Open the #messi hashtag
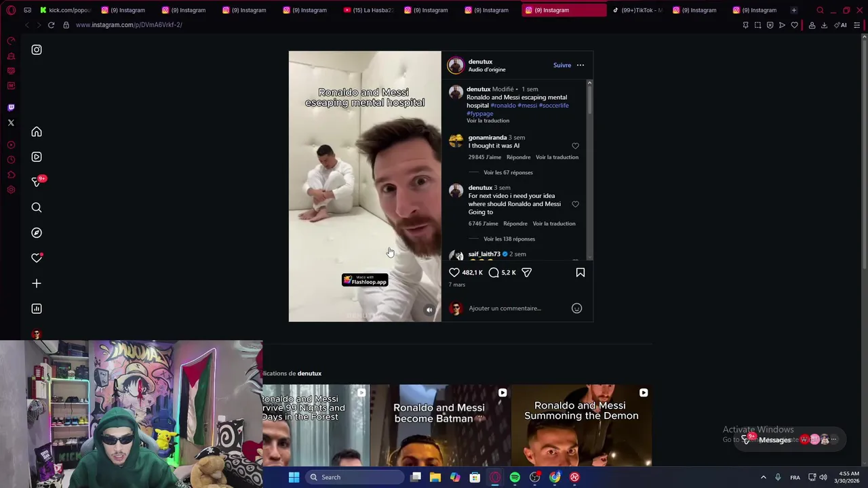The image size is (868, 488). (527, 106)
